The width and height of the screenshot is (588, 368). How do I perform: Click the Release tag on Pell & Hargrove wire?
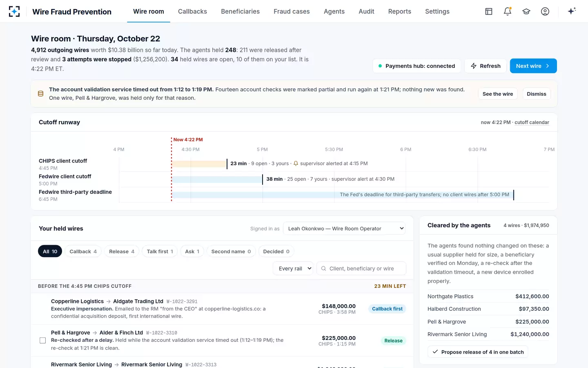coord(393,341)
